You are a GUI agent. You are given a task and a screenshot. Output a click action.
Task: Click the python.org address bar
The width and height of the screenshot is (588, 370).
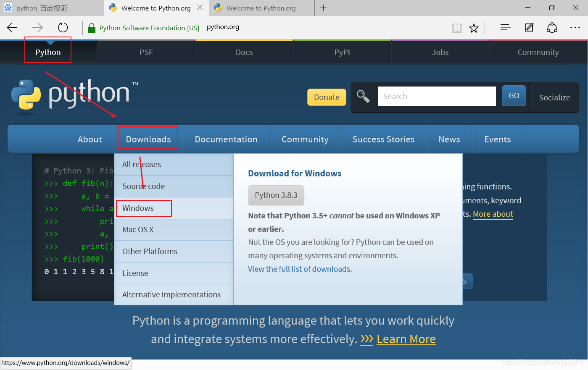223,27
